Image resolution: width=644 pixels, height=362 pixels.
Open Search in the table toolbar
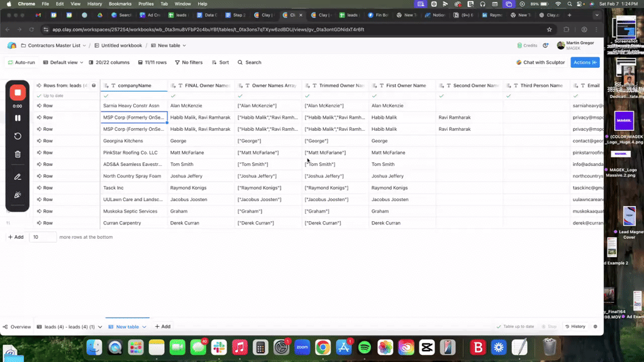coord(249,62)
